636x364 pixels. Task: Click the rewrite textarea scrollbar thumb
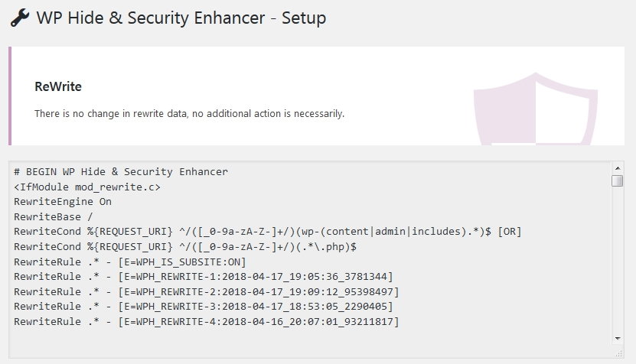[618, 180]
